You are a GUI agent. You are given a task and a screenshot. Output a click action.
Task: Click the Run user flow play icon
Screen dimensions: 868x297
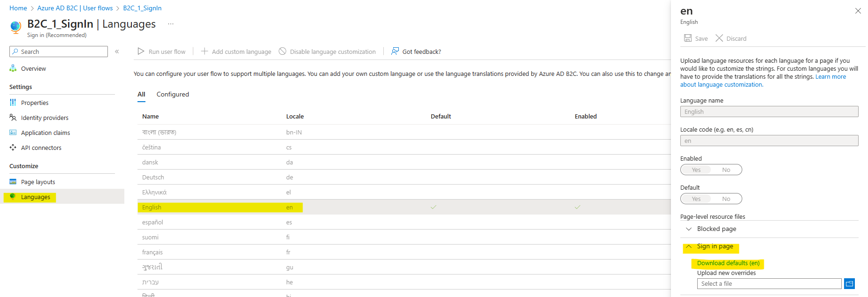[141, 51]
